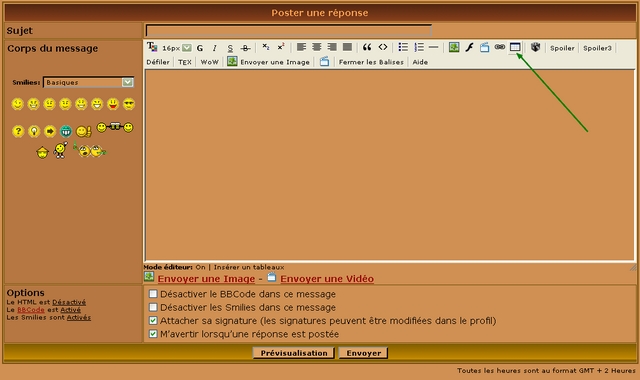Click the TEX toolbar button
Image resolution: width=640 pixels, height=380 pixels.
point(185,62)
